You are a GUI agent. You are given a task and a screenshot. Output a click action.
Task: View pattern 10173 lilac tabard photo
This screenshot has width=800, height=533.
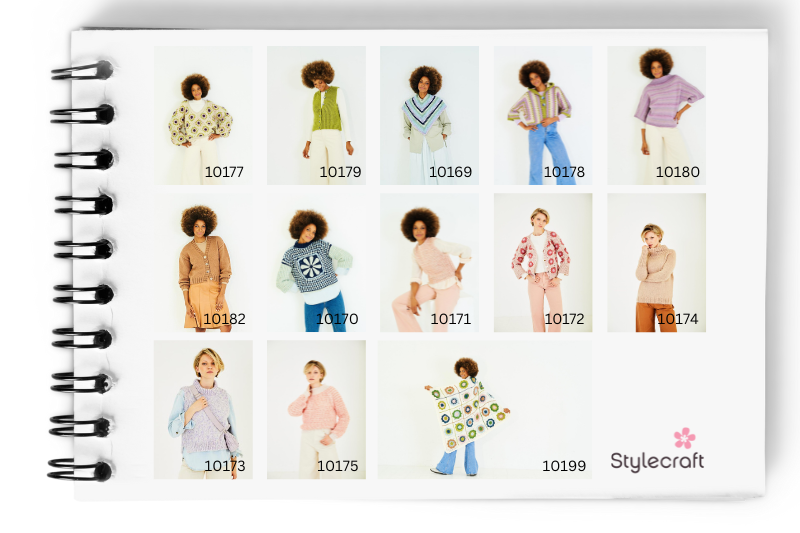click(x=203, y=409)
